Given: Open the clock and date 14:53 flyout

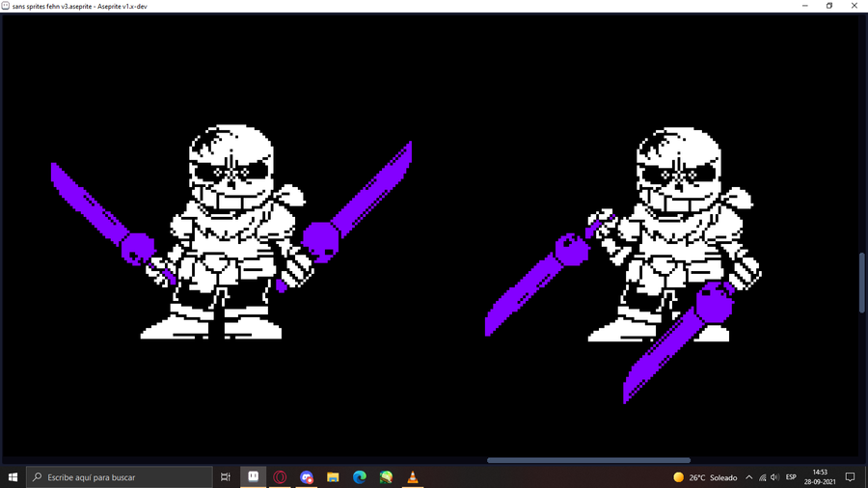Looking at the screenshot, I should [820, 477].
